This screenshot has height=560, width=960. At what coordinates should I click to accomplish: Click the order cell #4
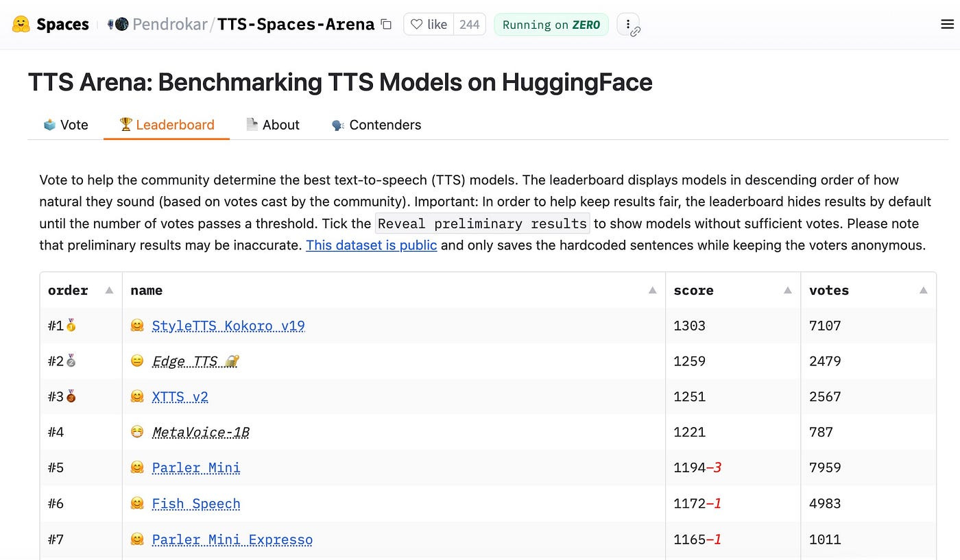point(81,433)
